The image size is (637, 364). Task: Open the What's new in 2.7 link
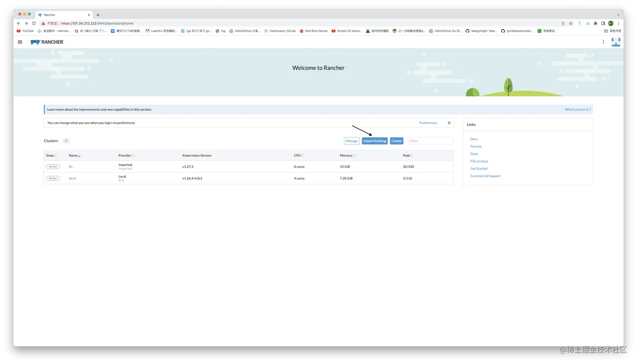click(x=578, y=110)
